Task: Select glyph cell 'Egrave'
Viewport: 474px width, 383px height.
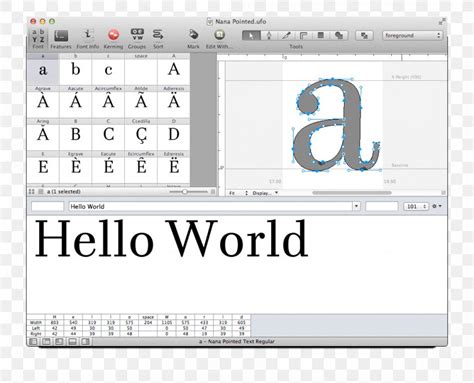Action: pyautogui.click(x=76, y=167)
